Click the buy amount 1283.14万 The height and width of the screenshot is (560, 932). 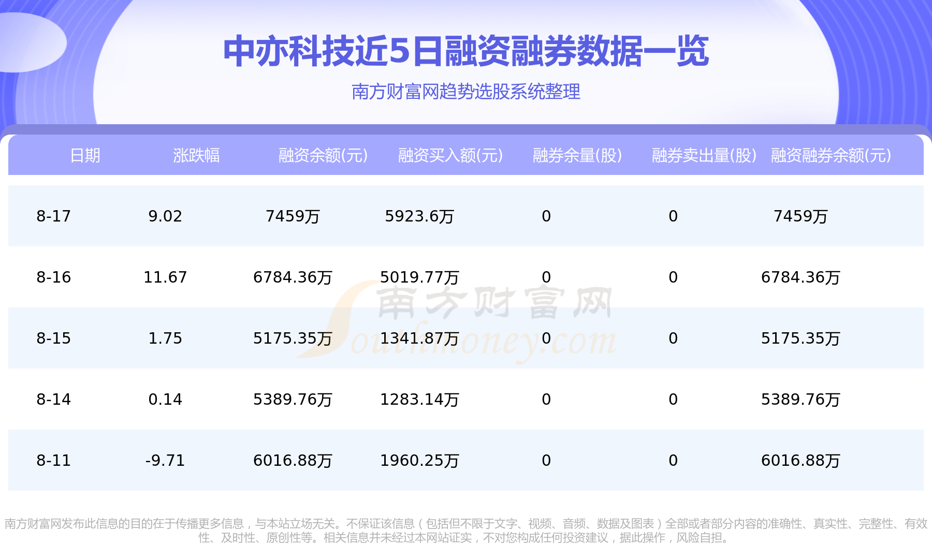(419, 399)
